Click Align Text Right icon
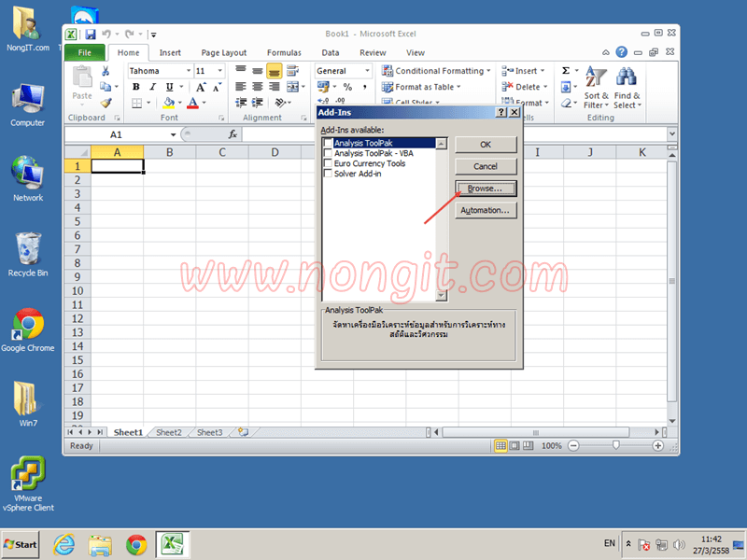Screen dimensions: 747x560 click(275, 87)
